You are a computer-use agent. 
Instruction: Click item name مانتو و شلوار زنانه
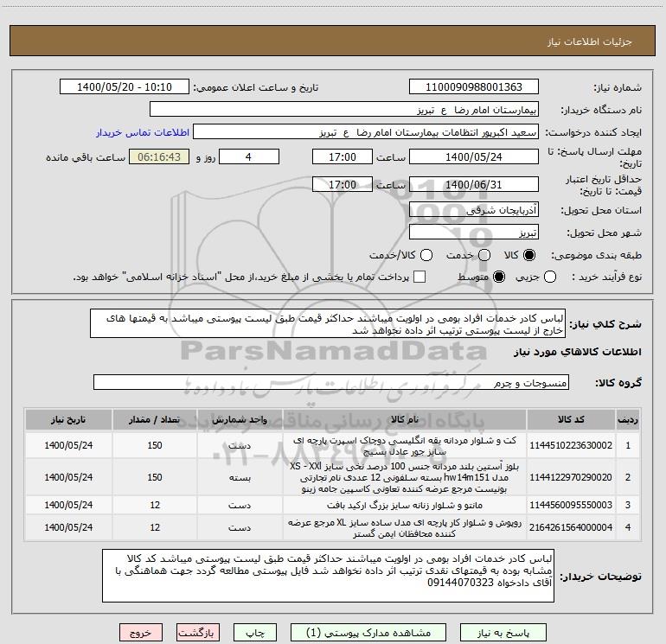[405, 505]
